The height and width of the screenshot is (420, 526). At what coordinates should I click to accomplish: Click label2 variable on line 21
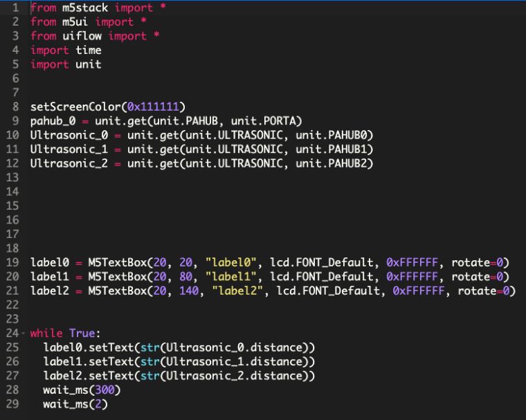[50, 291]
